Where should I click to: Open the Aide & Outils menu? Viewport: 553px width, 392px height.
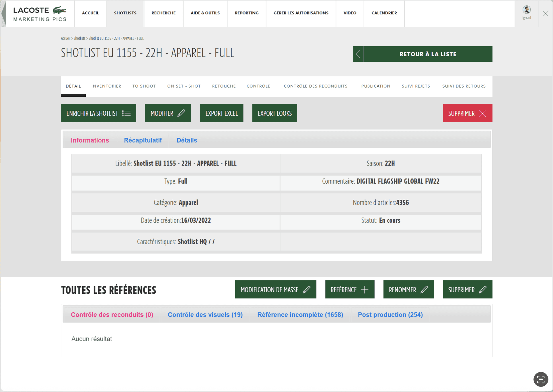[x=205, y=13]
